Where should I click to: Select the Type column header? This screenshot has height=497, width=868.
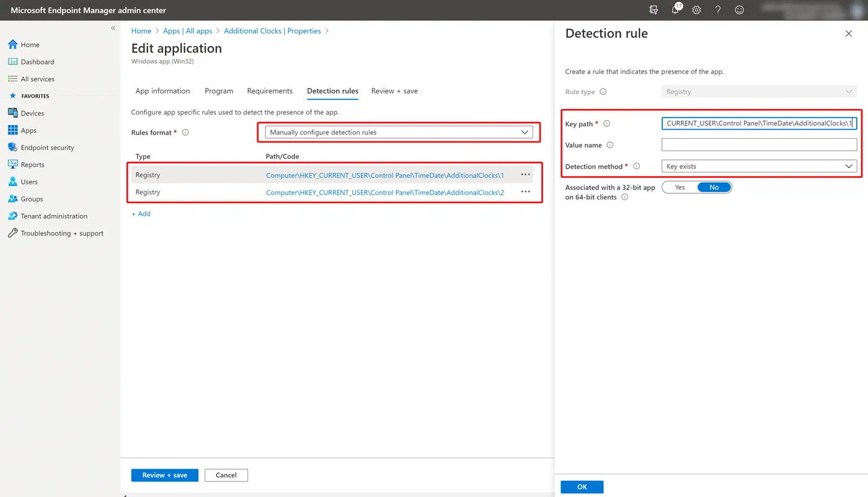tap(143, 156)
